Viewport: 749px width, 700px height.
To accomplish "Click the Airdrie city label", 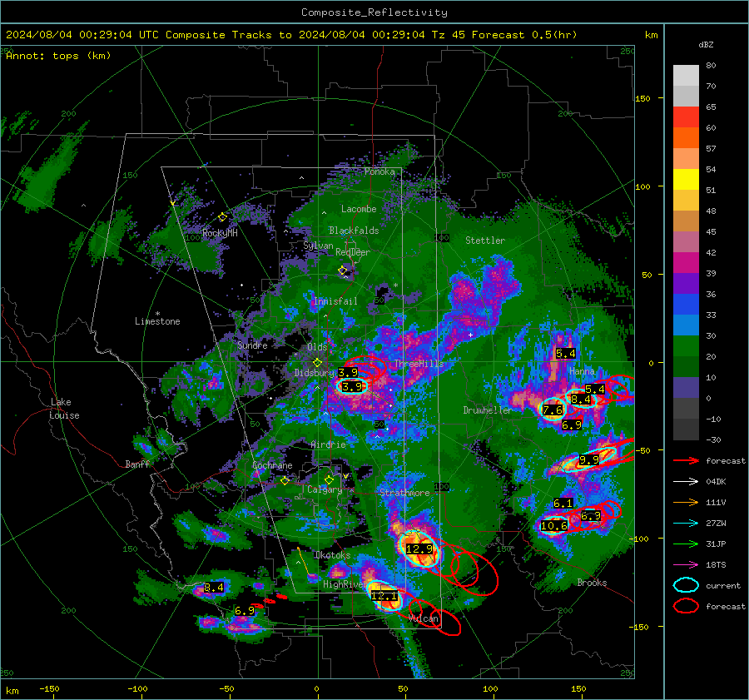I will coord(328,444).
